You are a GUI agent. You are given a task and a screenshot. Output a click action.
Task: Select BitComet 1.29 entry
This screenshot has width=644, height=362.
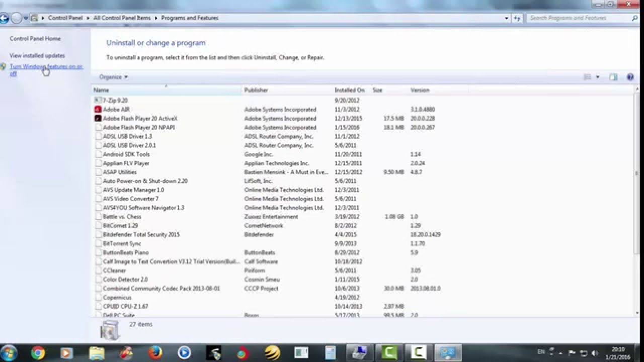tap(120, 226)
